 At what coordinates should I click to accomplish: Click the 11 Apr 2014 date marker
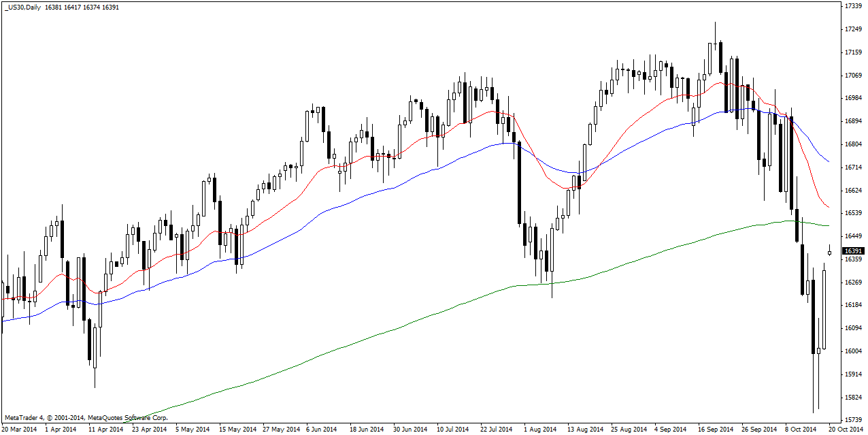pos(106,430)
